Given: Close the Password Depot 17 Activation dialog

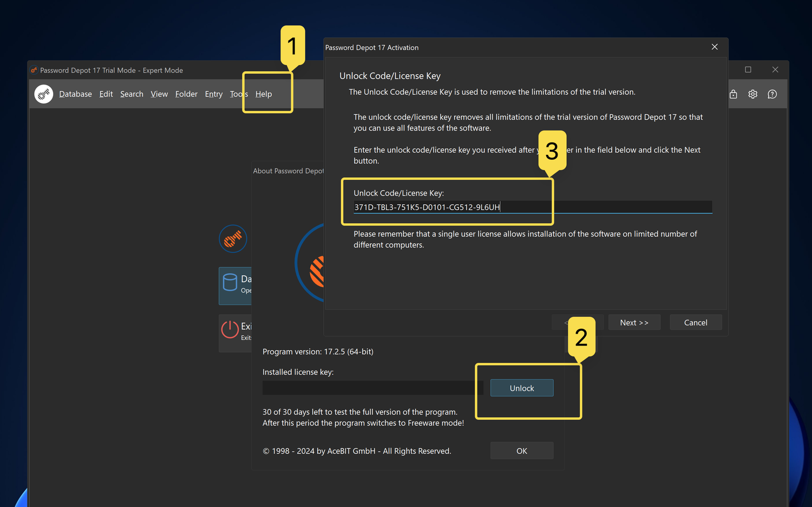Looking at the screenshot, I should pyautogui.click(x=715, y=47).
